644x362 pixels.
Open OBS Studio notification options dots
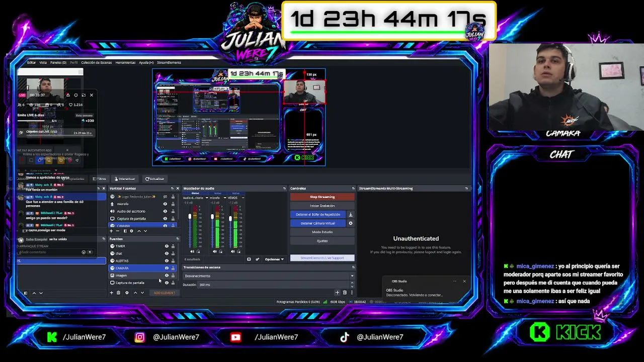454,281
